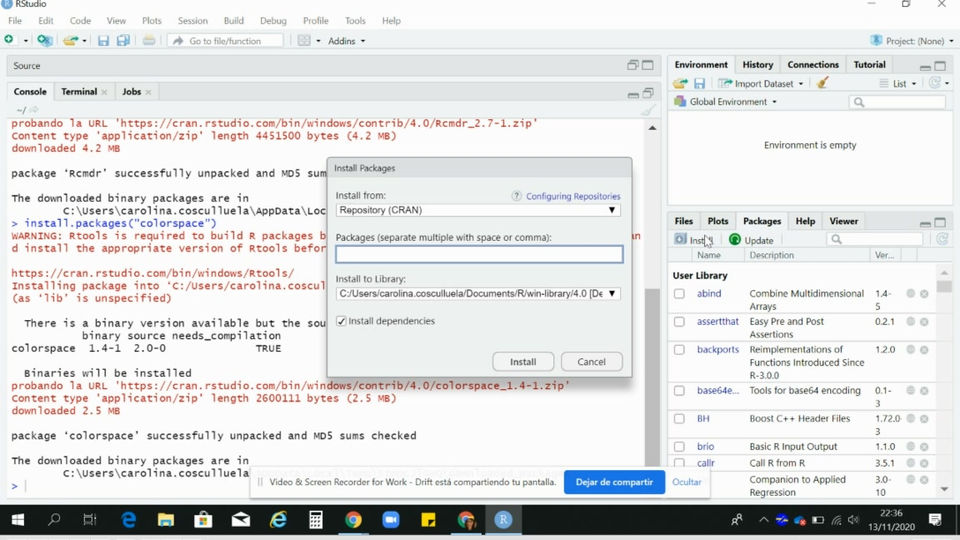
Task: Open Zoom from taskbar
Action: (391, 520)
